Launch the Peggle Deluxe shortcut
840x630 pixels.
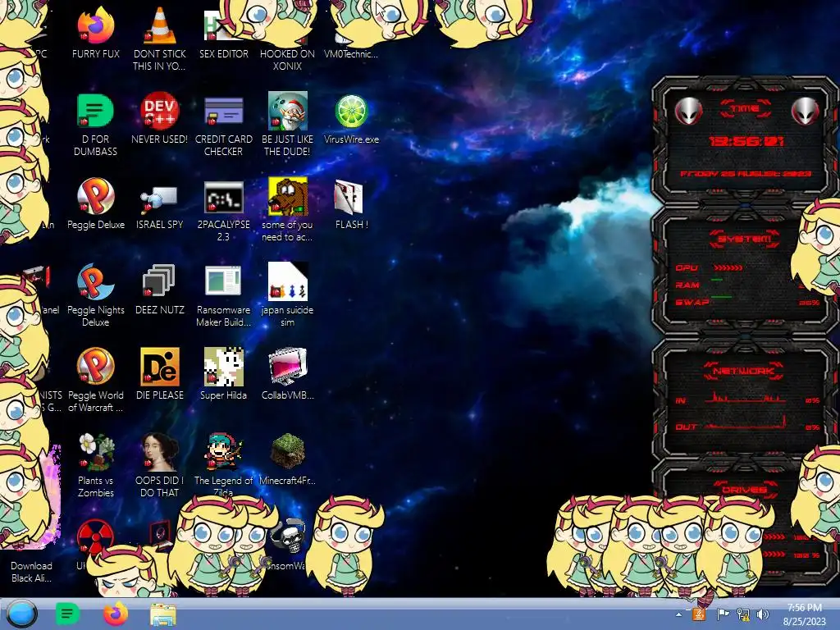click(95, 196)
